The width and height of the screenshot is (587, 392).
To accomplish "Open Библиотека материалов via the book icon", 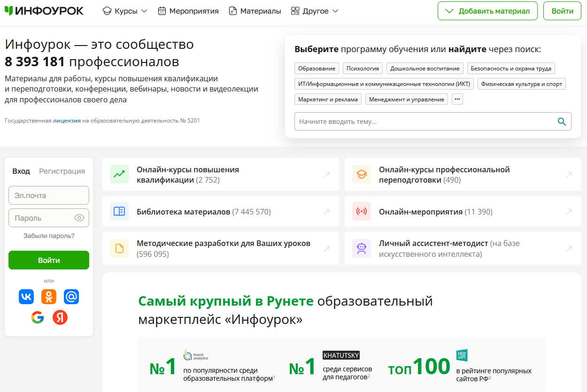I will (119, 211).
